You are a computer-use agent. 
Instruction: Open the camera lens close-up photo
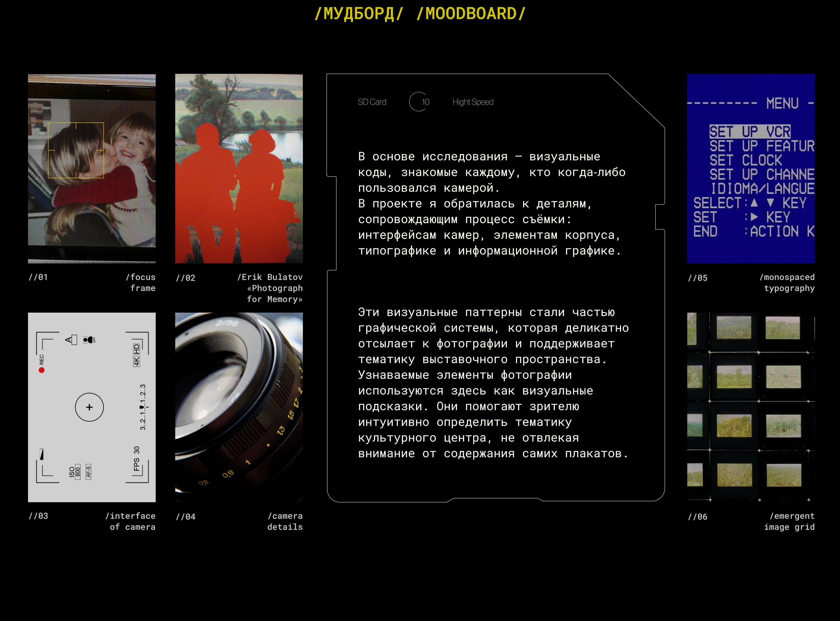click(x=239, y=407)
